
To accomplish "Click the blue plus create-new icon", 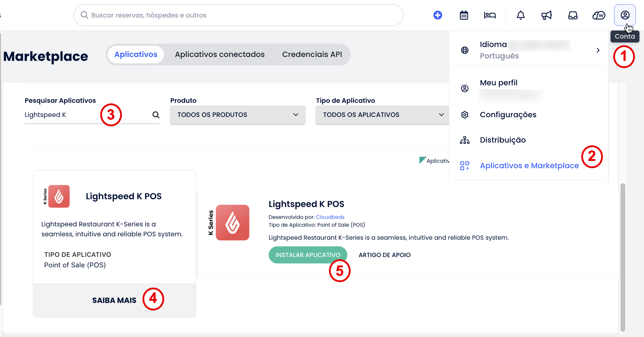I will pos(438,15).
